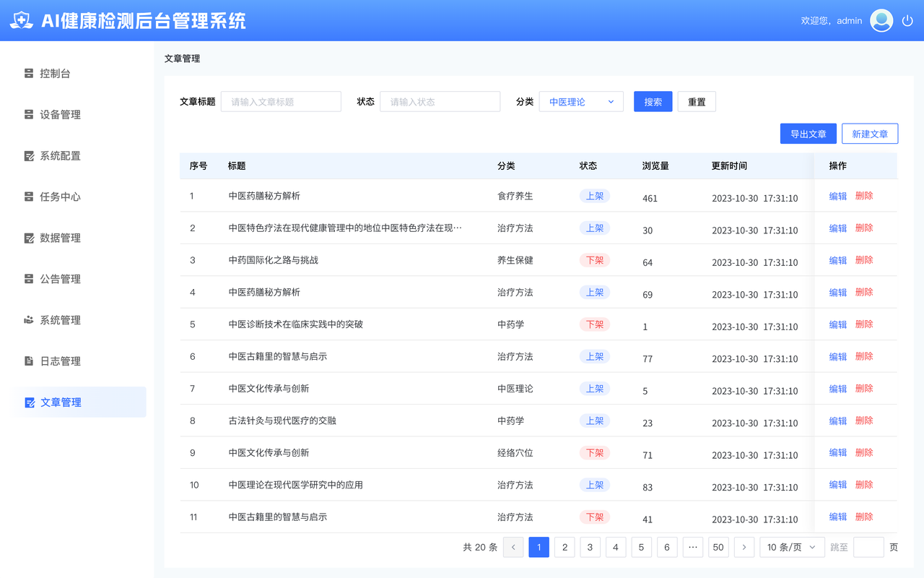This screenshot has width=924, height=578.
Task: Click 编辑 on 古法针灸与现代医疗的交融
Action: click(x=837, y=420)
